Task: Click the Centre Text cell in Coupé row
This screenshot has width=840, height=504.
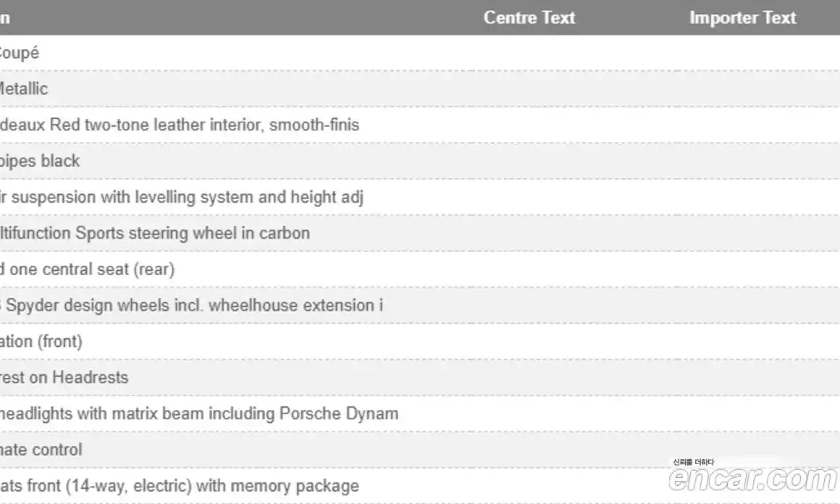Action: pyautogui.click(x=529, y=53)
